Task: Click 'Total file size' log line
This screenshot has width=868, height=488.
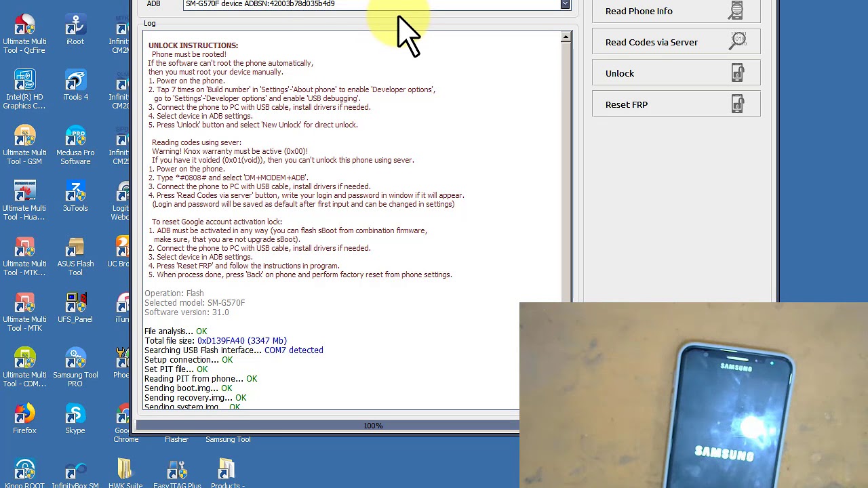Action: (216, 341)
